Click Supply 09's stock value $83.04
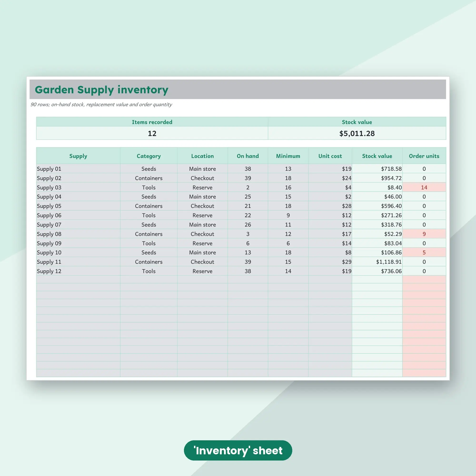The image size is (476, 476). click(x=377, y=243)
